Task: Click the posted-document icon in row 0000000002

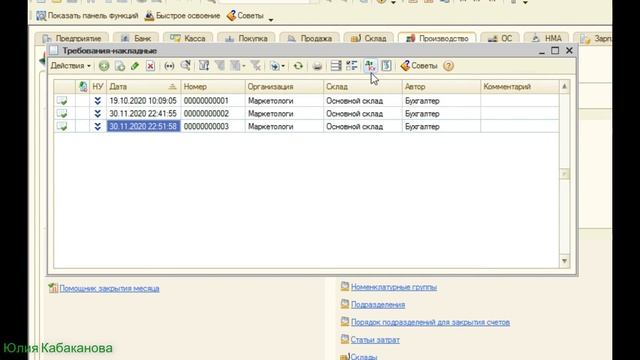Action: pos(62,113)
